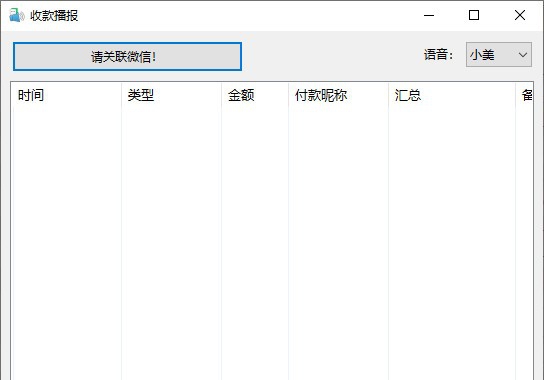544x380 pixels.
Task: Minimize the 收款播报 window
Action: tap(429, 15)
